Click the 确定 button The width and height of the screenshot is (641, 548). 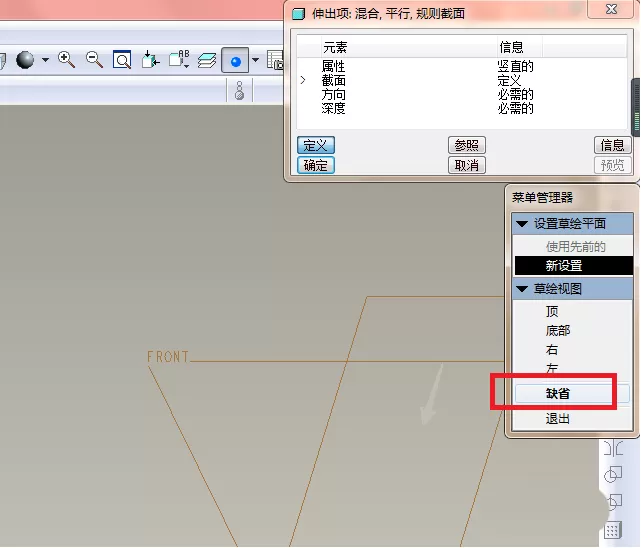(316, 165)
